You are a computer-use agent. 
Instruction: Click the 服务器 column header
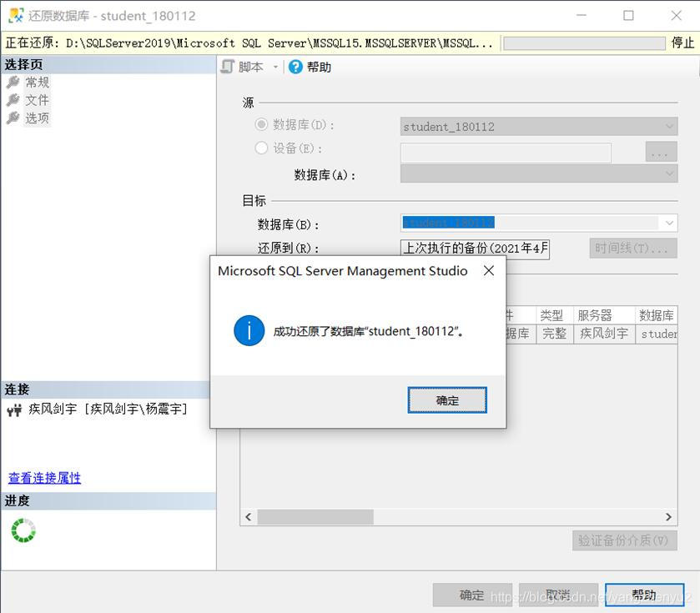tap(603, 315)
